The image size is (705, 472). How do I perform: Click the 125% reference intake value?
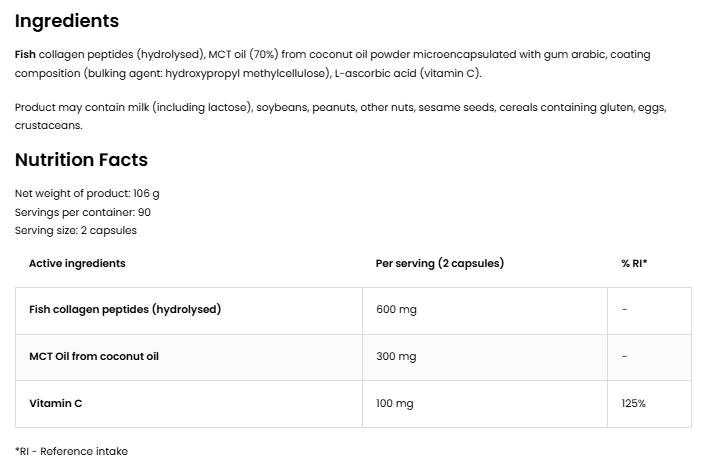(x=633, y=403)
